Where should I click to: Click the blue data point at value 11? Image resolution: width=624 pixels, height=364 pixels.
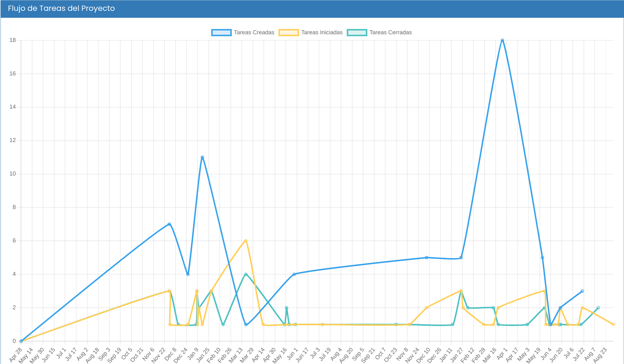[202, 157]
